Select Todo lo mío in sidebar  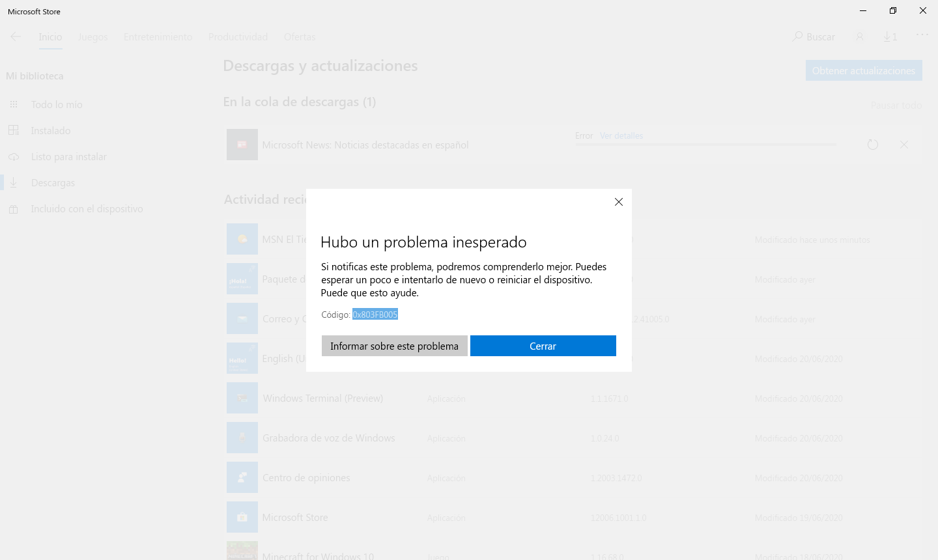[x=57, y=104]
